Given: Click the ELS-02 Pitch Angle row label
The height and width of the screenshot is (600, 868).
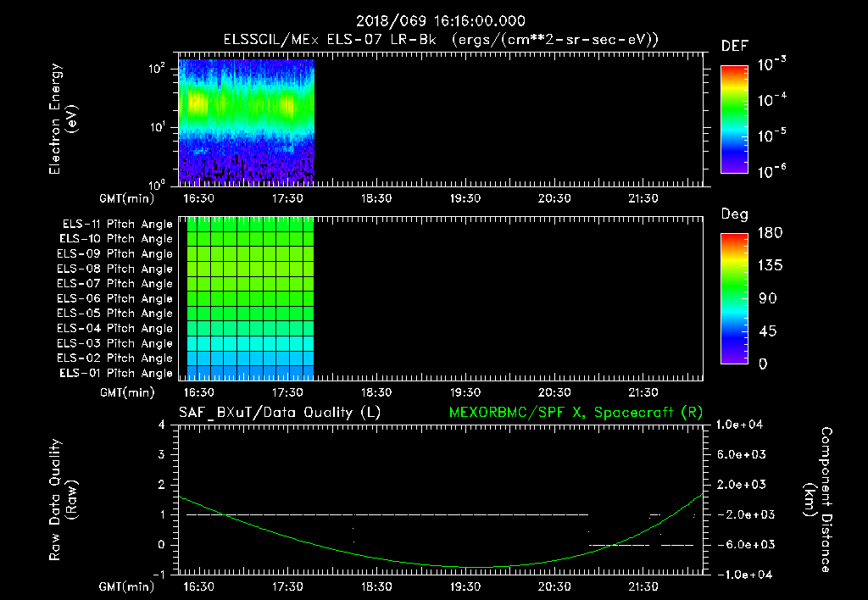Looking at the screenshot, I should (x=114, y=358).
